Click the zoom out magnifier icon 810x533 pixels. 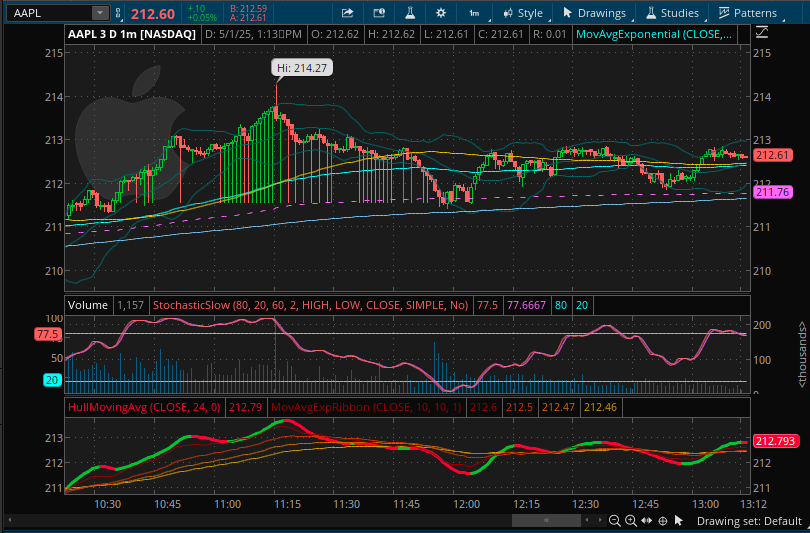click(614, 520)
